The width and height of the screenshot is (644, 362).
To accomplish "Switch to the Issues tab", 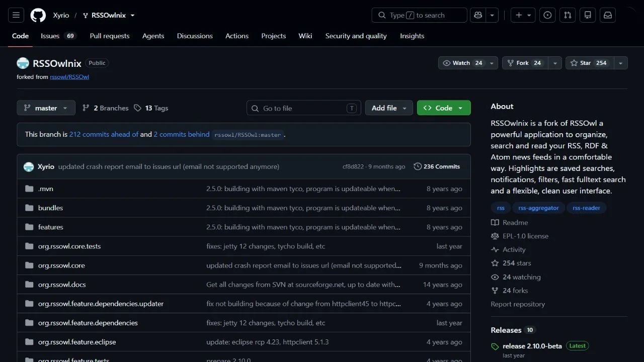I will (58, 36).
